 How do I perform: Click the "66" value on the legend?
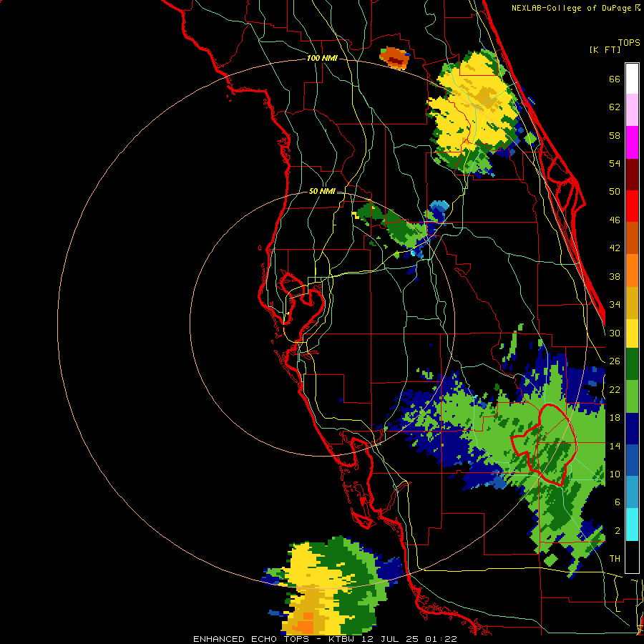click(x=615, y=79)
